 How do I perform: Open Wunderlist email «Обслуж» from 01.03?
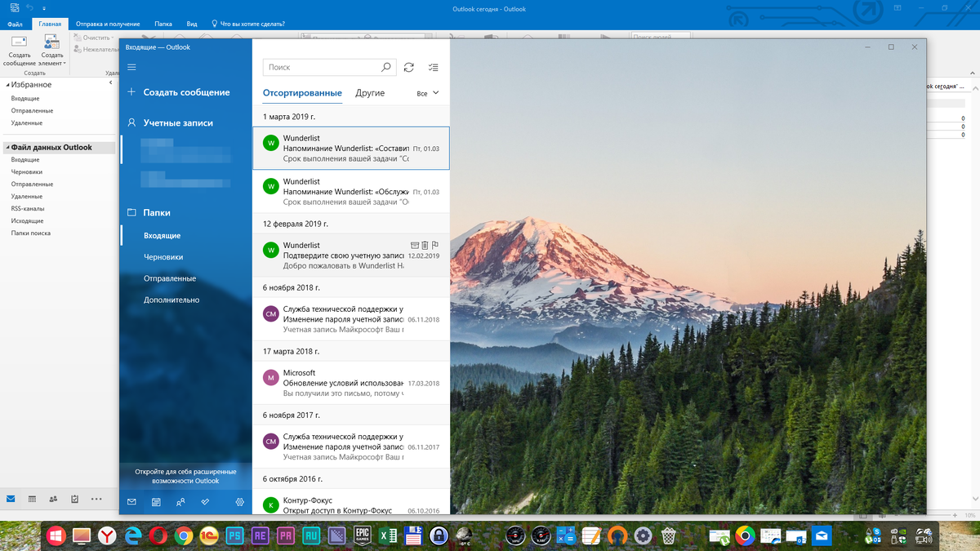351,191
